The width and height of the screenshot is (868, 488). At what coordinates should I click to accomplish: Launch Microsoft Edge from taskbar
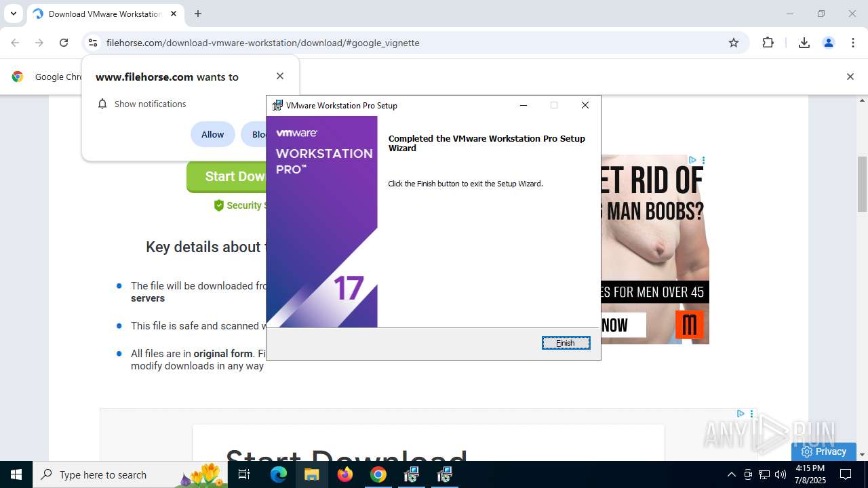pos(279,474)
